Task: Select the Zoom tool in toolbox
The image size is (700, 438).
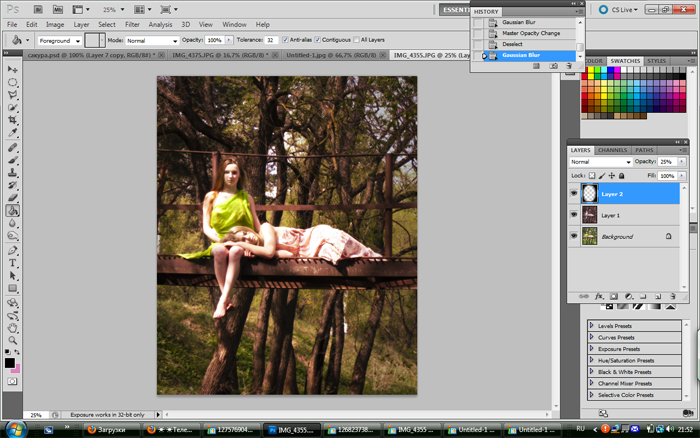Action: 12,340
